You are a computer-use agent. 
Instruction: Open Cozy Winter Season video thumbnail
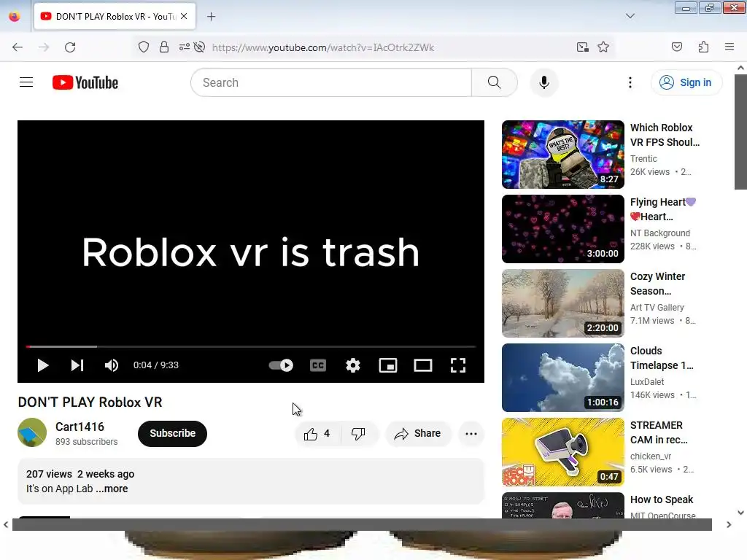pos(563,303)
